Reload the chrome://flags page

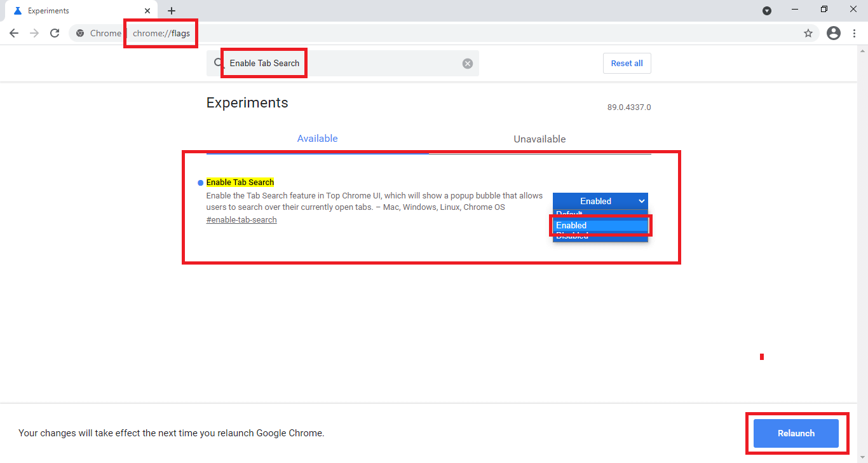point(55,34)
